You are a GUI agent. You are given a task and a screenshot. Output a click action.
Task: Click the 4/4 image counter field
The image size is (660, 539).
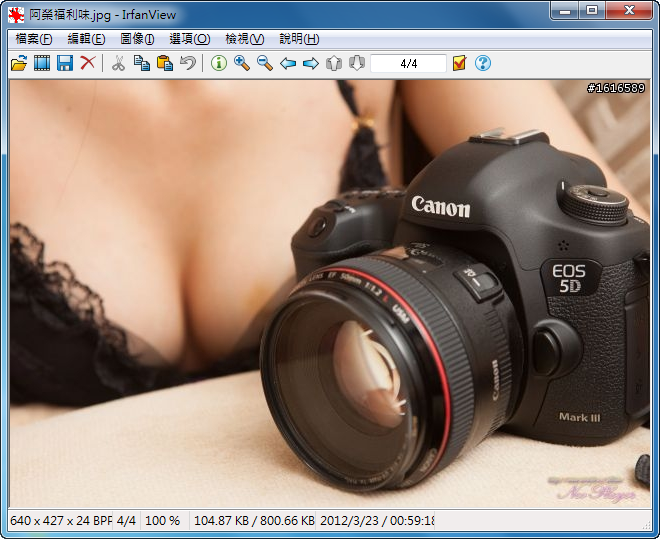click(408, 64)
